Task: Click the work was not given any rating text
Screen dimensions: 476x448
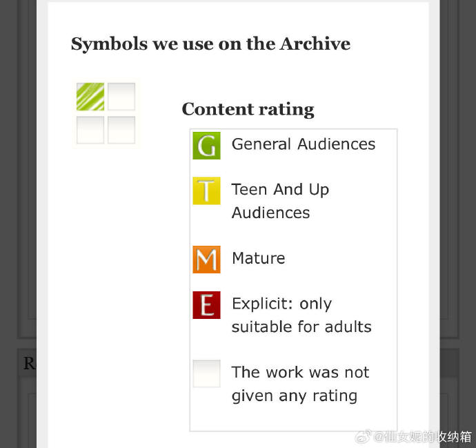Action: pyautogui.click(x=300, y=384)
